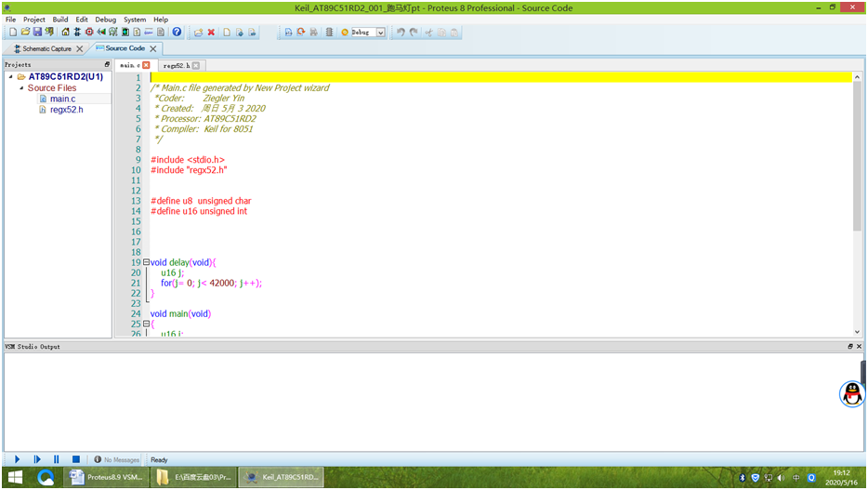The width and height of the screenshot is (868, 490).
Task: Open the Edit menu
Action: point(82,20)
